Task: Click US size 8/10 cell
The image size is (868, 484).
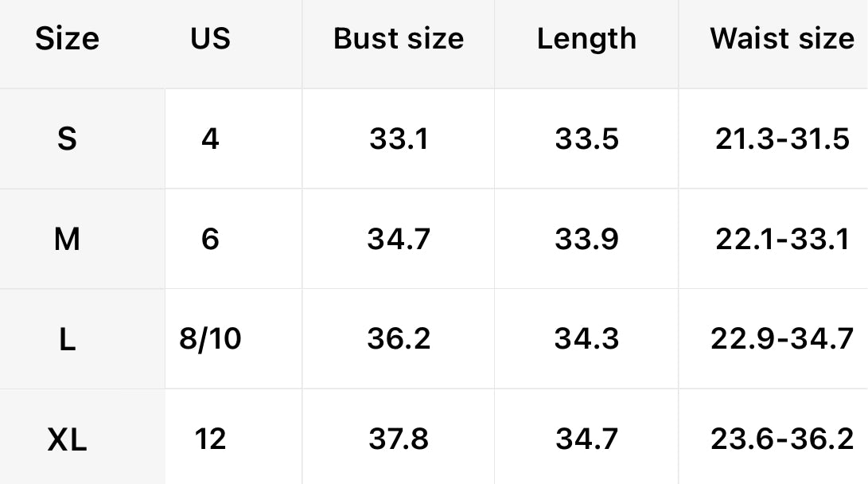Action: pyautogui.click(x=210, y=339)
